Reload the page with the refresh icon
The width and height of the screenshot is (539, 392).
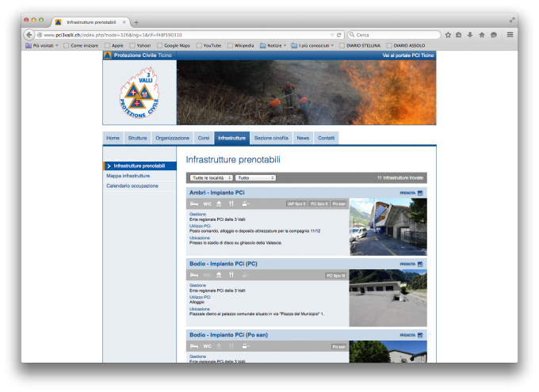point(339,35)
